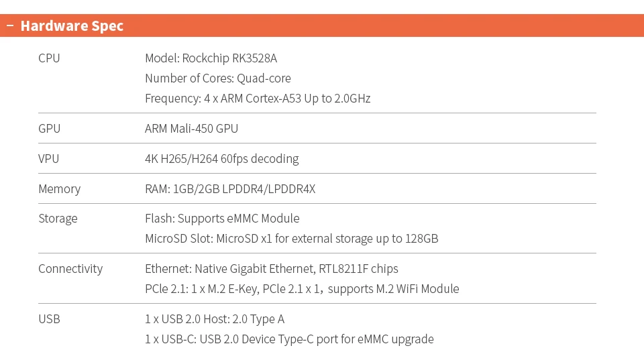Select the Native Gigabit Ethernet line
The width and height of the screenshot is (644, 348).
click(x=271, y=269)
